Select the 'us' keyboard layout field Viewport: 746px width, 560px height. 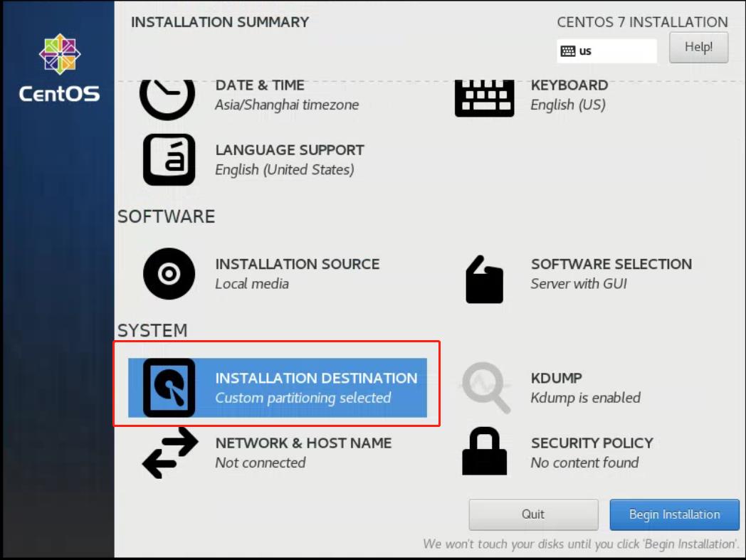(x=614, y=51)
